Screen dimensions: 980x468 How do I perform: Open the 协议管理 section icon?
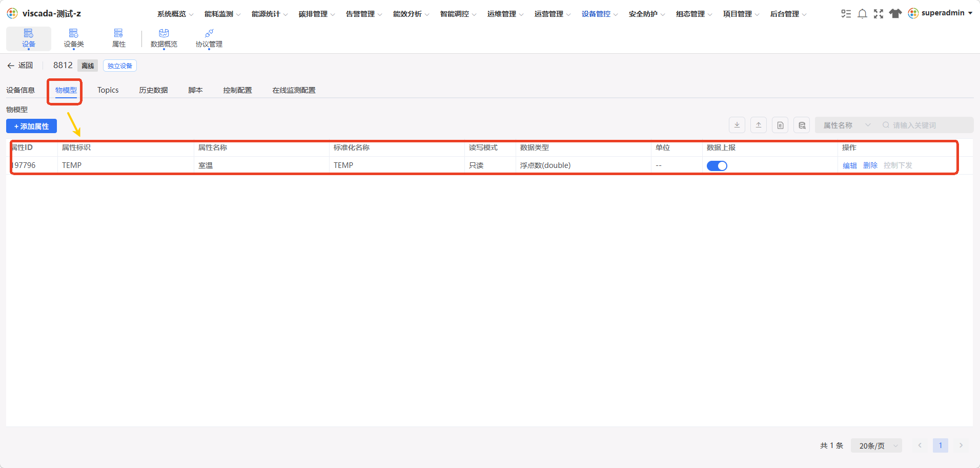click(209, 34)
